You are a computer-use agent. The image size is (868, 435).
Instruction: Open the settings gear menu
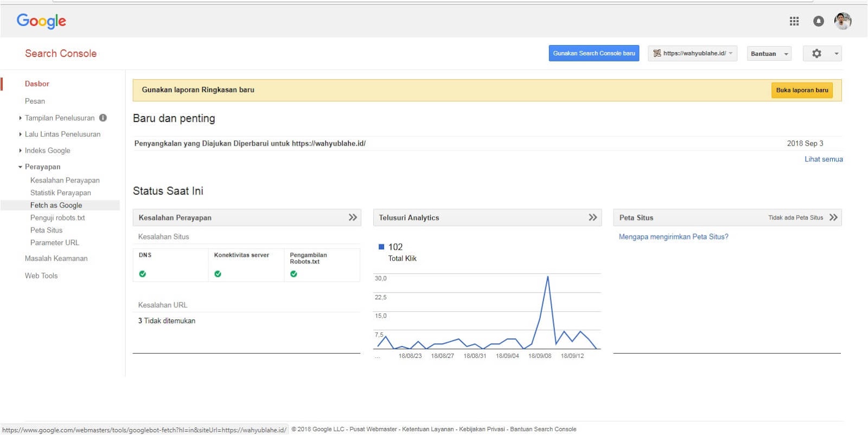[816, 53]
